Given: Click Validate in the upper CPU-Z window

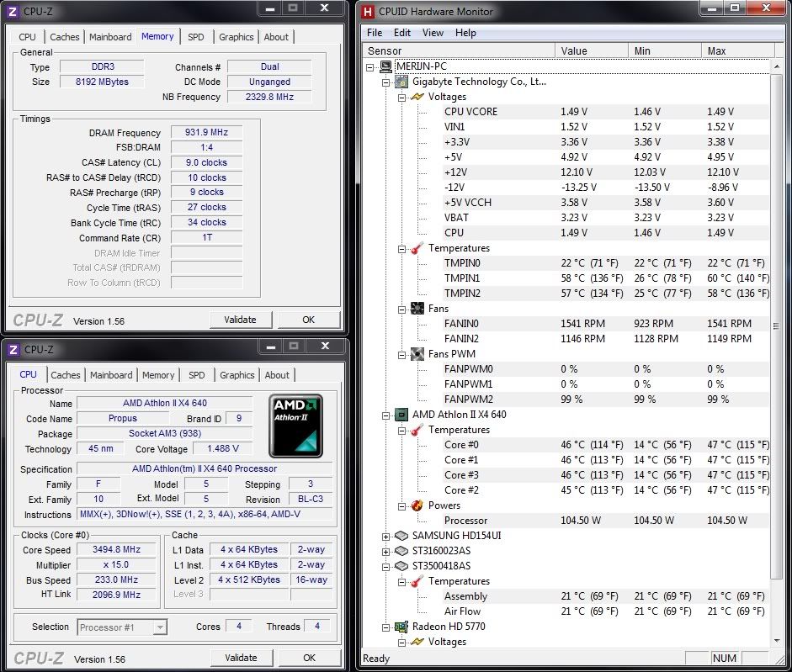Looking at the screenshot, I should pos(241,320).
